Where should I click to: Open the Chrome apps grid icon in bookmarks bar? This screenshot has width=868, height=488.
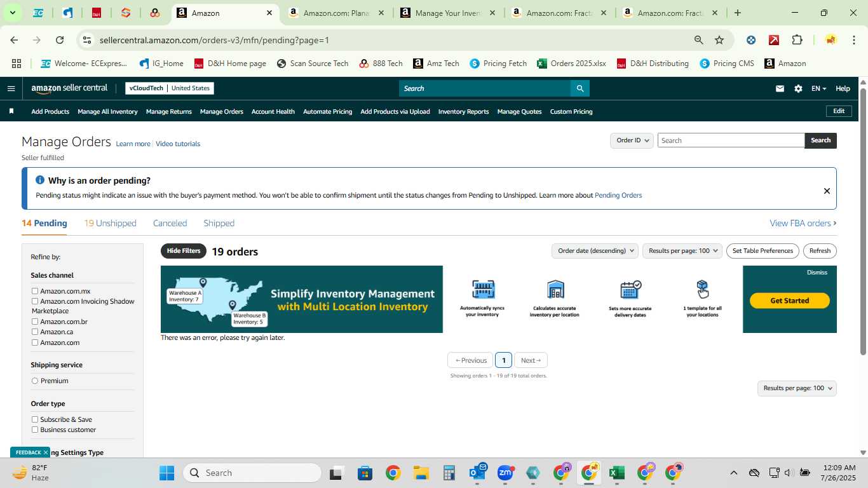click(x=17, y=64)
